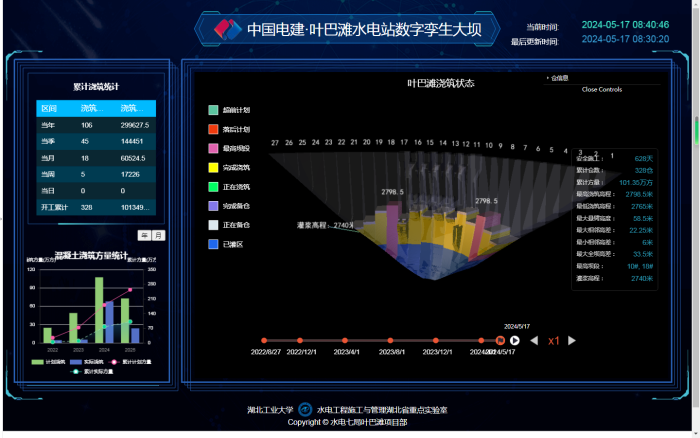Decrease playback speed with left arrow
Screen dimensions: 700x438
click(534, 341)
